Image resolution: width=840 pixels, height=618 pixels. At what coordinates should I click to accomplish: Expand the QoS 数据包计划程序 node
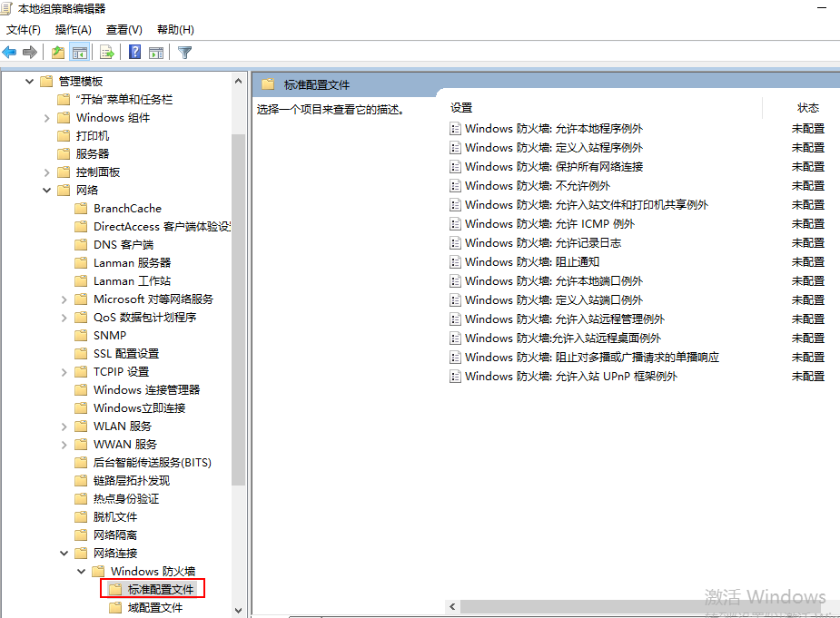point(64,318)
